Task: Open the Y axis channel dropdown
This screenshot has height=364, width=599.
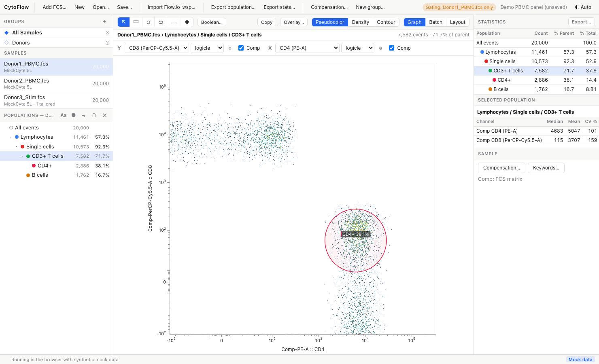Action: pos(157,48)
